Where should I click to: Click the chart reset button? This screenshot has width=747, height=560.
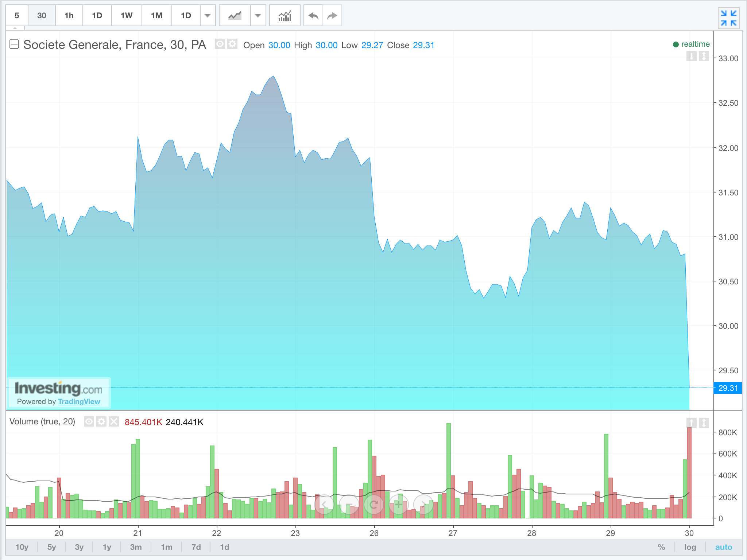(373, 505)
